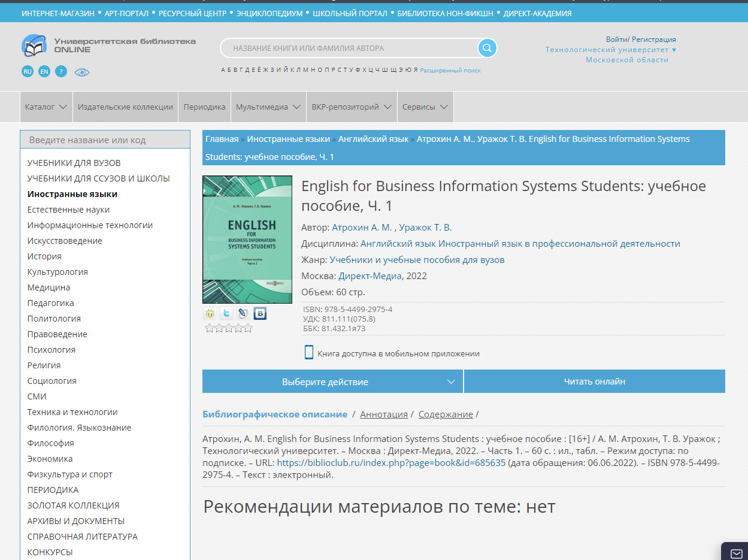Open the ДИРЕКТ-АКАДЕМИЯ top link
Viewport: 748px width, 560px height.
click(x=538, y=13)
